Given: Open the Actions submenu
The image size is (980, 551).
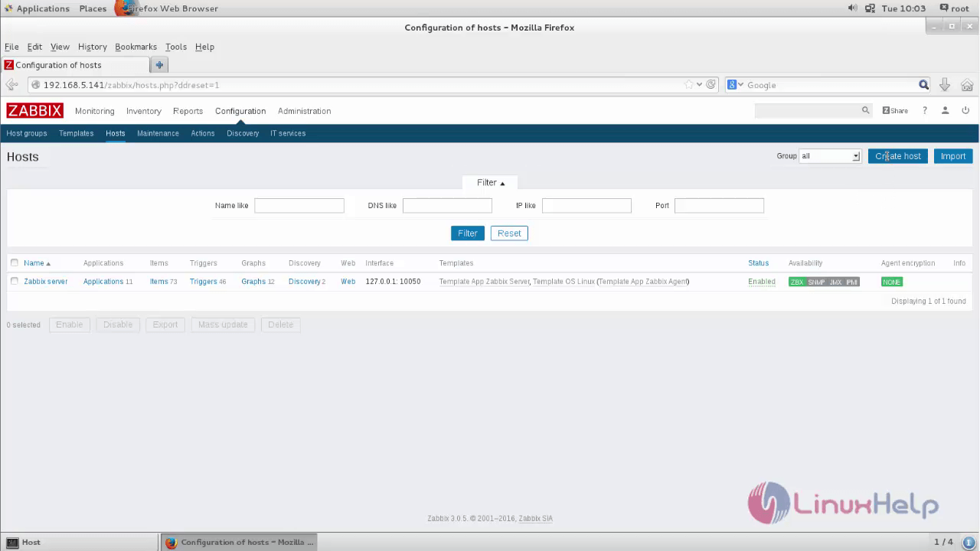Looking at the screenshot, I should [203, 133].
